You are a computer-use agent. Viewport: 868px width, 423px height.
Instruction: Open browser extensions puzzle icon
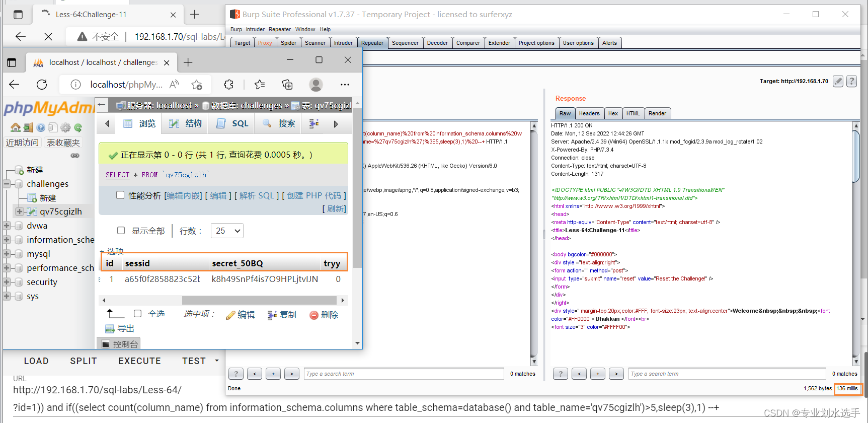tap(229, 85)
